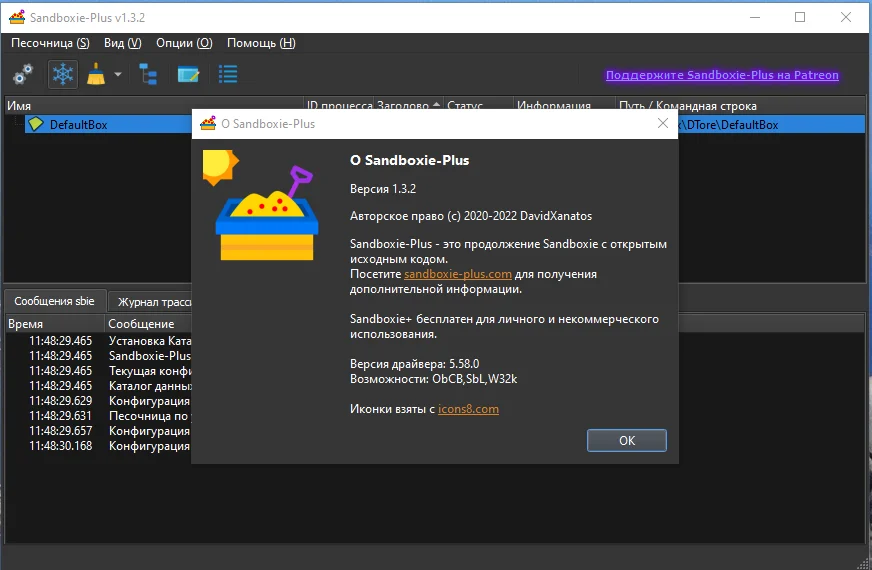This screenshot has width=872, height=570.
Task: Click the Сообщение column header
Action: 148,324
